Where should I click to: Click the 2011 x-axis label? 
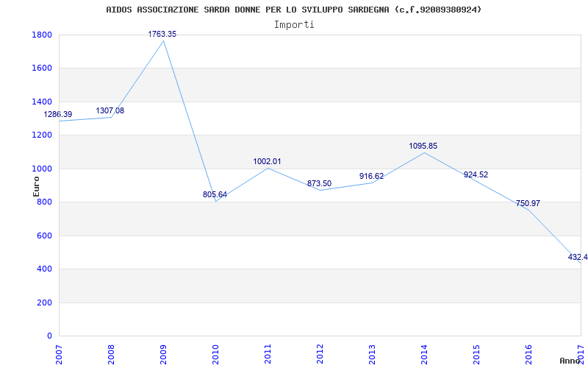(x=268, y=353)
